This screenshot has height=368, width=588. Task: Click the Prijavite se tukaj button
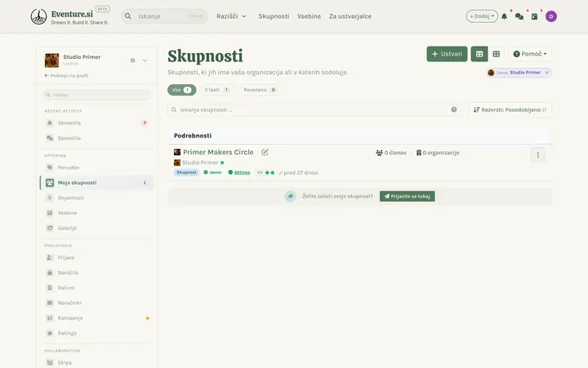pos(408,196)
